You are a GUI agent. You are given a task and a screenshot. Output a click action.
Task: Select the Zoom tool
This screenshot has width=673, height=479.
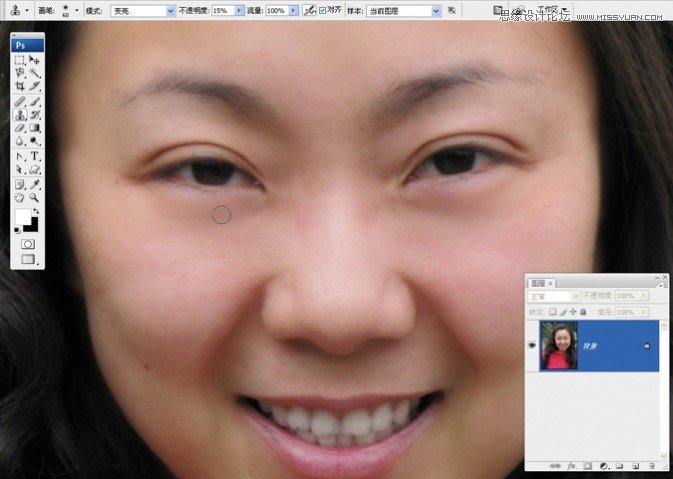[x=34, y=197]
